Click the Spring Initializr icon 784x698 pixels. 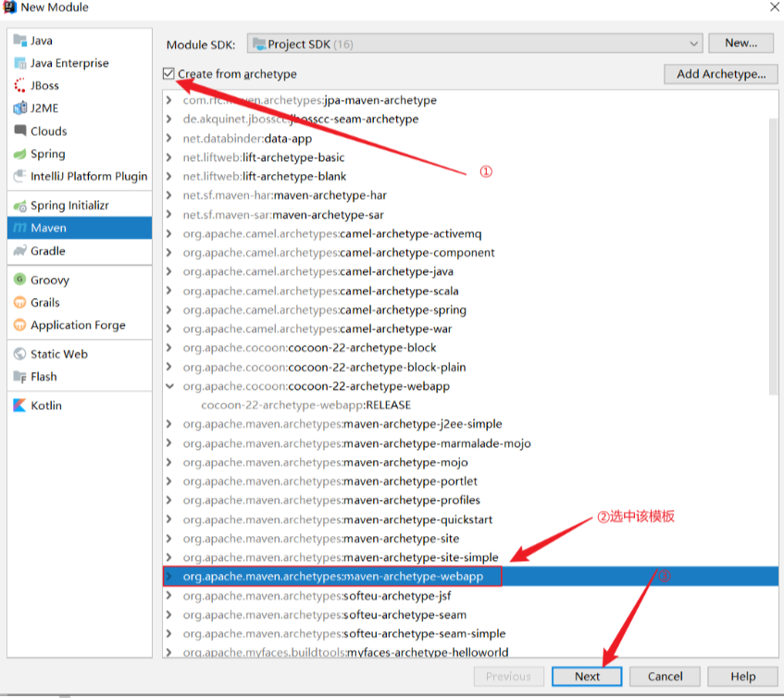(20, 206)
